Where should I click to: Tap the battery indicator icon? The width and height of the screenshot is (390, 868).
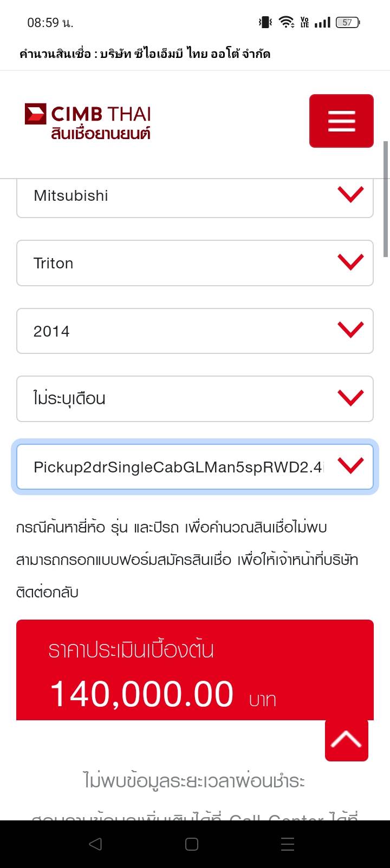tap(348, 22)
